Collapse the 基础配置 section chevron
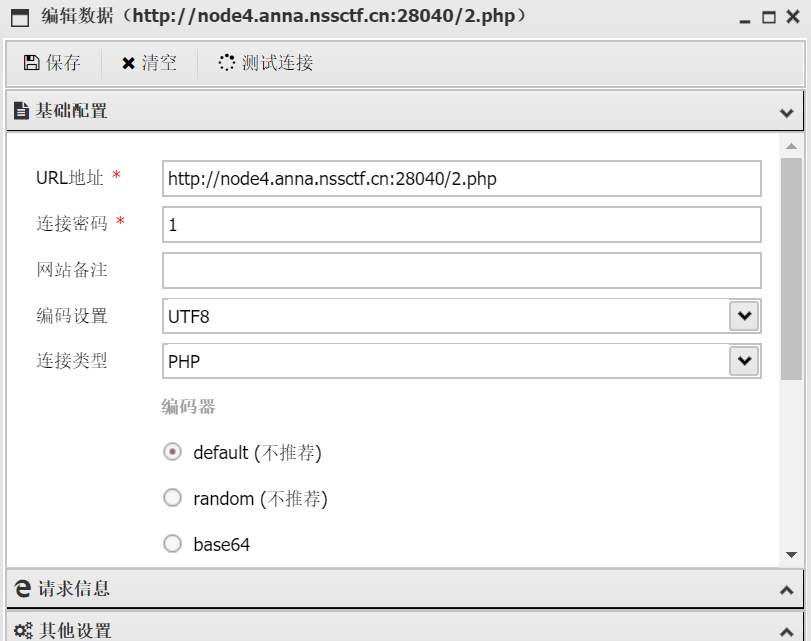This screenshot has width=811, height=641. click(787, 113)
